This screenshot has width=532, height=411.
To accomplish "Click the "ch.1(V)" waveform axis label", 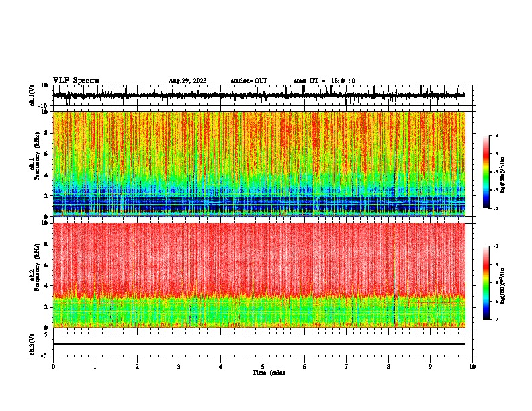I will [32, 95].
